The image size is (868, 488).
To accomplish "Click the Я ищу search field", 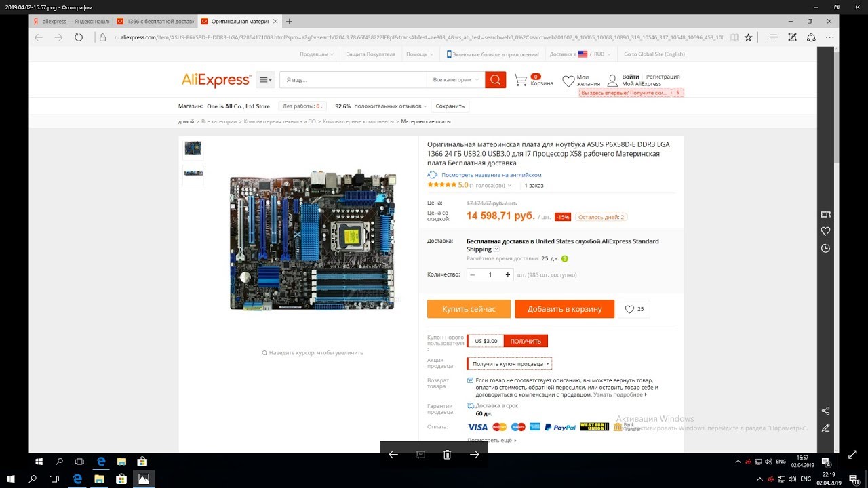I will click(x=353, y=80).
